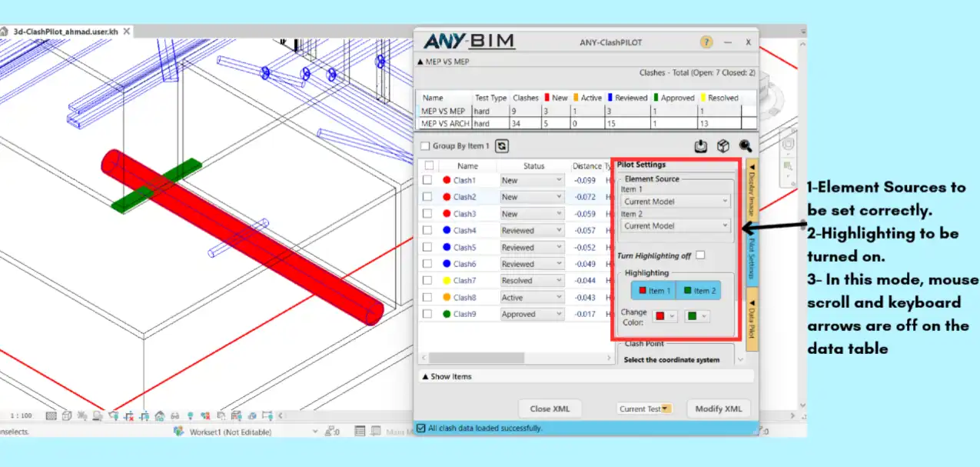Open the Current Test dropdown
The image size is (980, 467).
(645, 409)
